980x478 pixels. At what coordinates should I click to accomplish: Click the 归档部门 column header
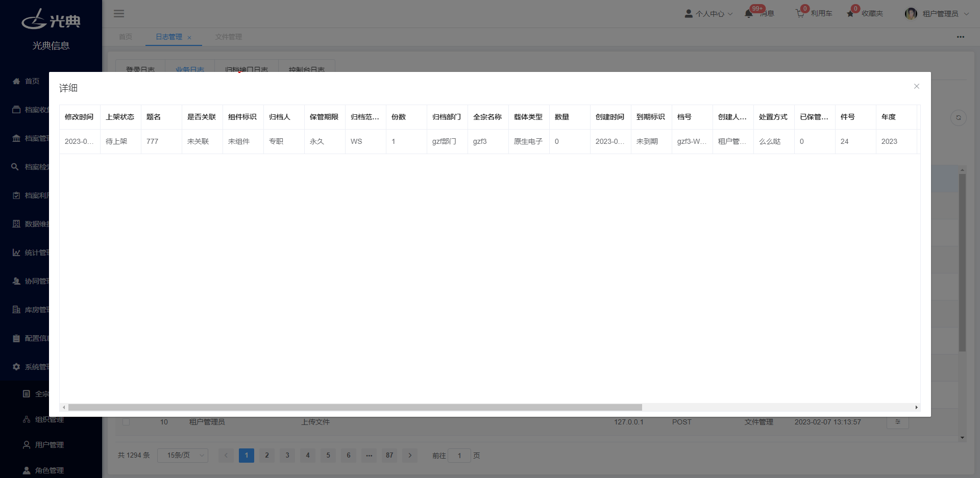(x=447, y=117)
